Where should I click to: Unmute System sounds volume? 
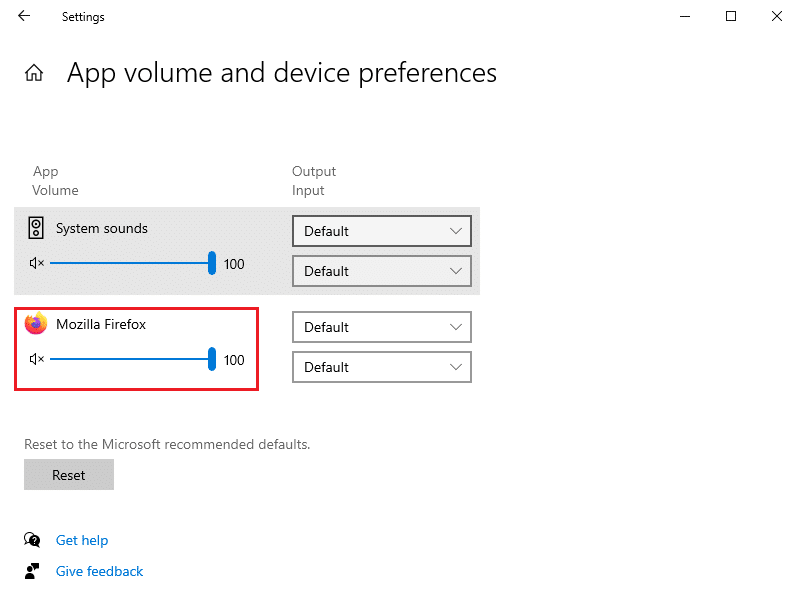click(37, 264)
